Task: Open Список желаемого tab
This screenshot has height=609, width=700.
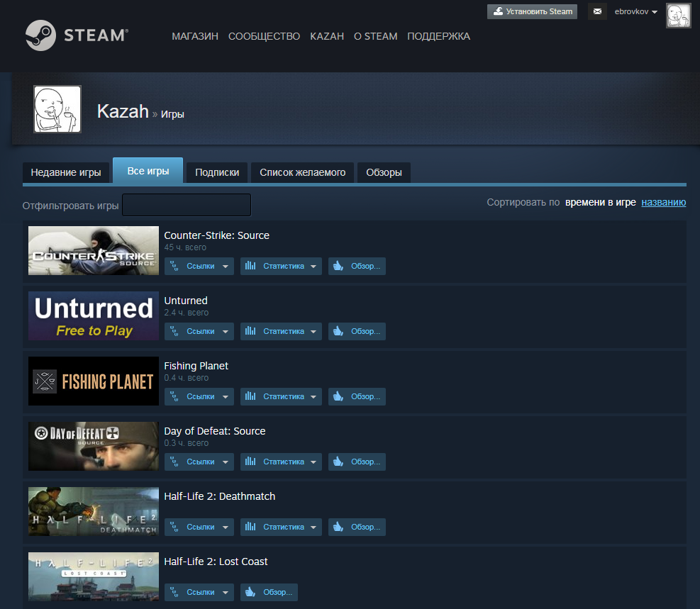Action: pyautogui.click(x=303, y=172)
